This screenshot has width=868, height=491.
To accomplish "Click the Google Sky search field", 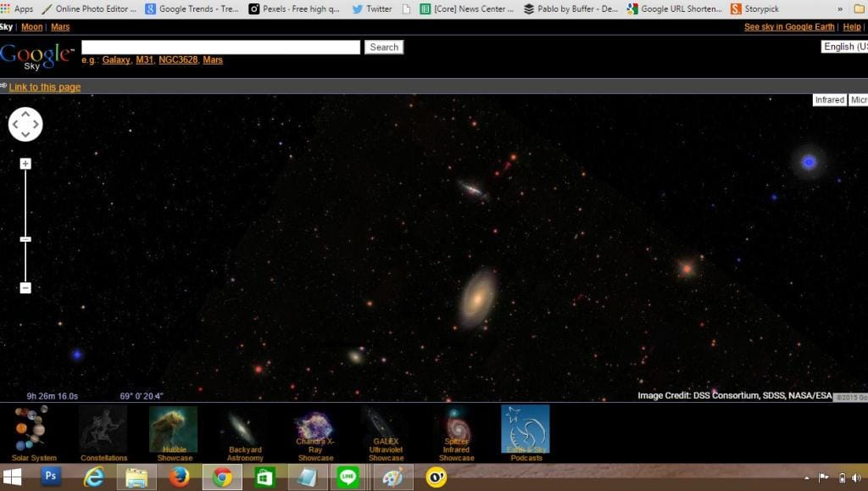I will coord(220,47).
